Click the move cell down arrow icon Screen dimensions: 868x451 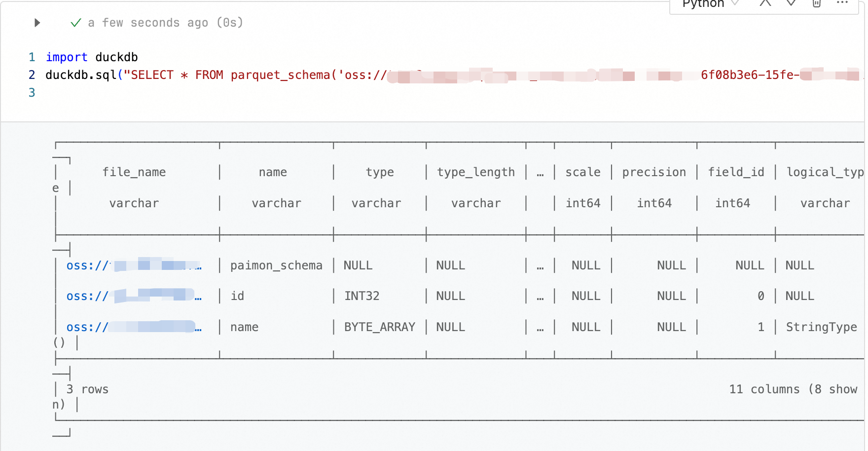pyautogui.click(x=790, y=5)
